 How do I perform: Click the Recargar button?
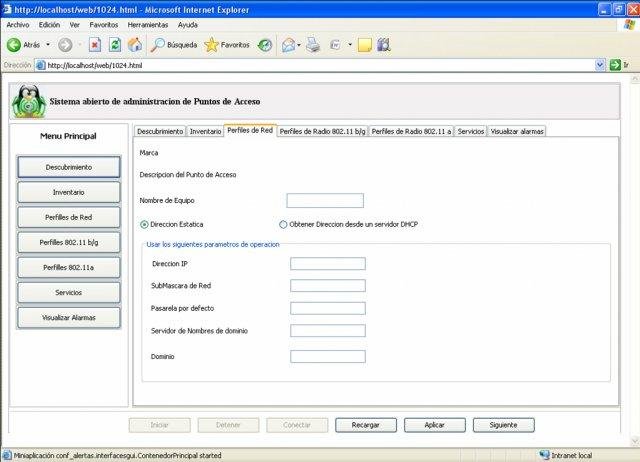pos(366,425)
